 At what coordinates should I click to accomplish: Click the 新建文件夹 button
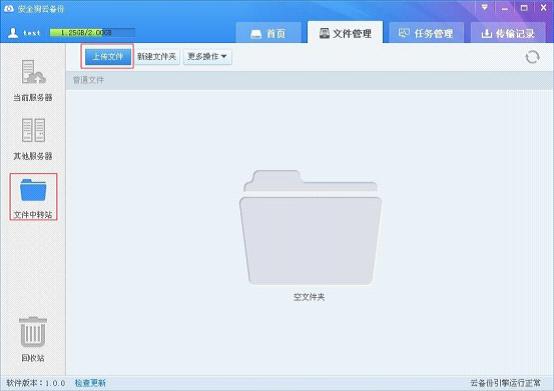(x=157, y=57)
